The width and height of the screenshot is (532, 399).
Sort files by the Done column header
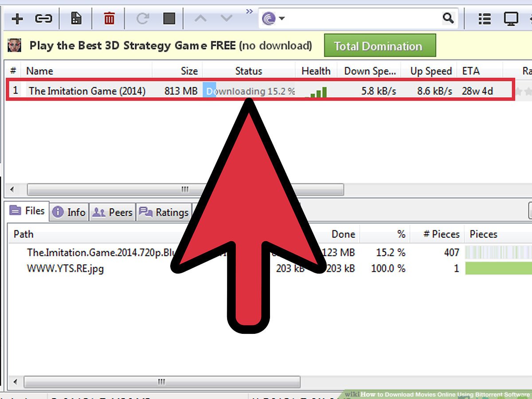click(343, 234)
